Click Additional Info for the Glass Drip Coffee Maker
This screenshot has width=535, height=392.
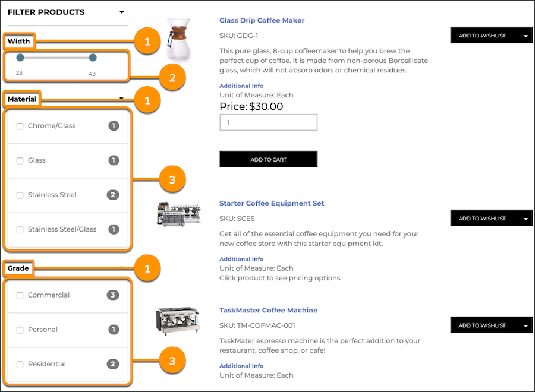241,86
